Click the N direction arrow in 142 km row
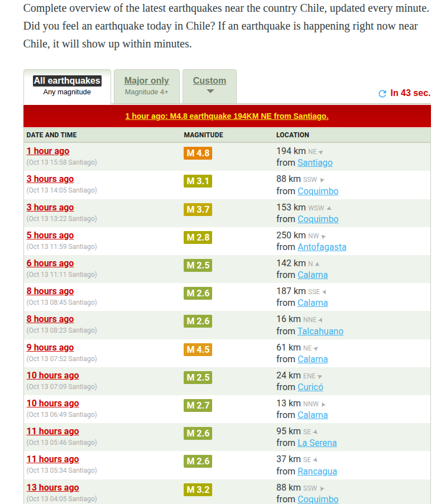Image resolution: width=436 pixels, height=504 pixels. 317,264
